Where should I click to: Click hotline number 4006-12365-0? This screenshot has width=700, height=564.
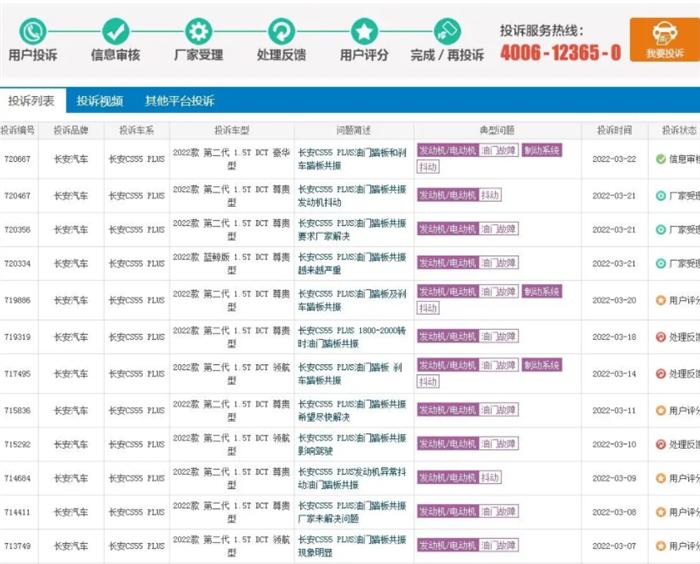point(561,52)
